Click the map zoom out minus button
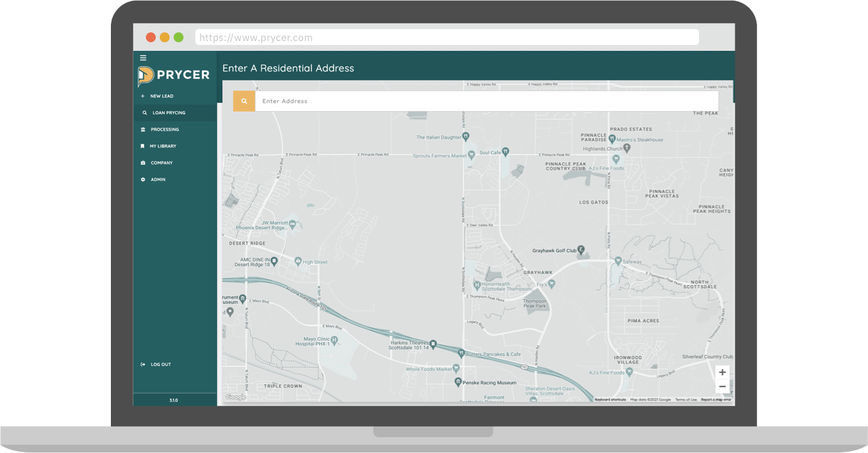 click(722, 387)
